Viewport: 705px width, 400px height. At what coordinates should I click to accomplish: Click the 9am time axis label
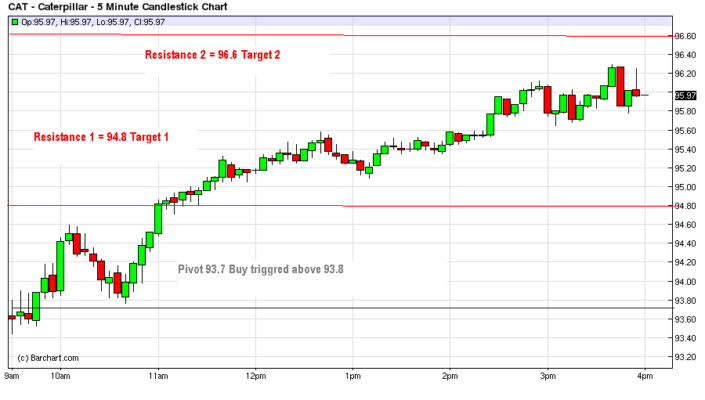(12, 376)
